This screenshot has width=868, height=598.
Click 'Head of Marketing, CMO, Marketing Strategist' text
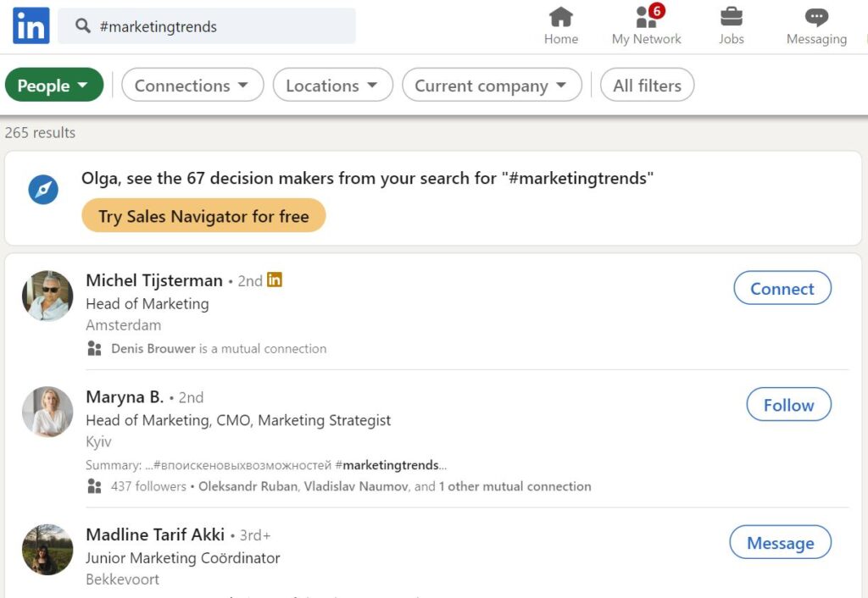(x=238, y=420)
